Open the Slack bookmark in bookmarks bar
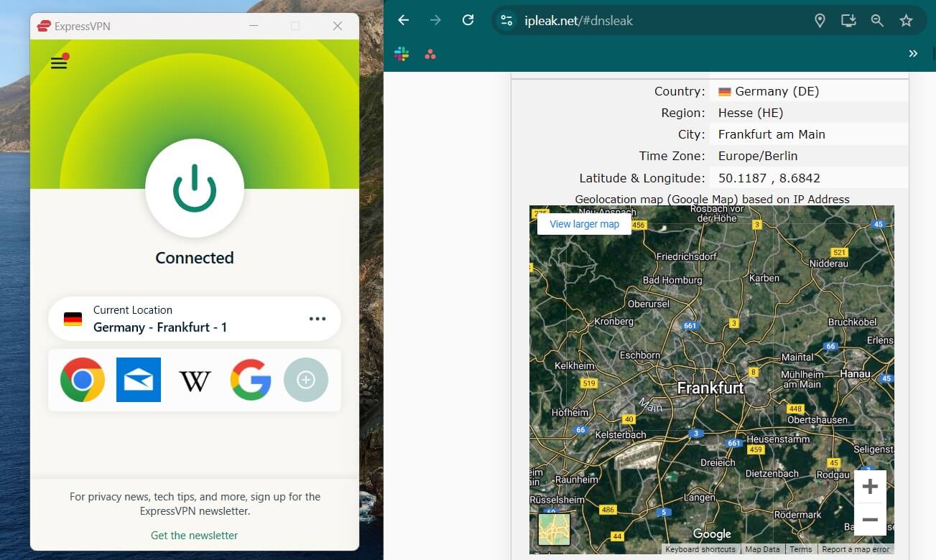The image size is (936, 560). click(x=402, y=54)
